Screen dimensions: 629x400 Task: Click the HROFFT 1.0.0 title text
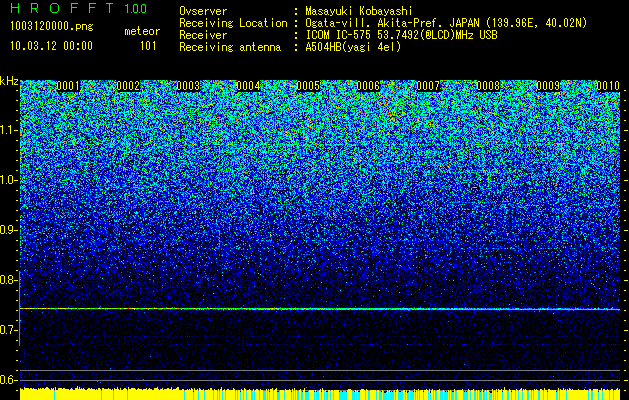click(78, 8)
